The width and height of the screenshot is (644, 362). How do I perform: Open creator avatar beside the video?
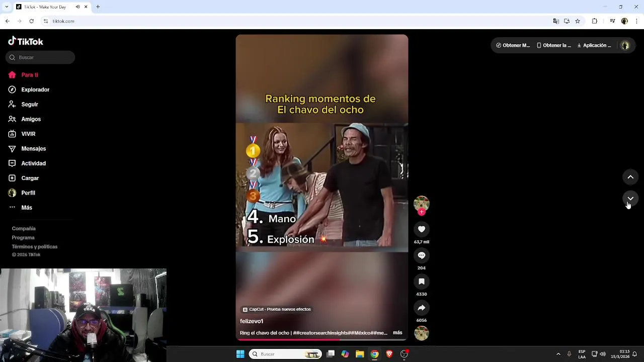[422, 203]
